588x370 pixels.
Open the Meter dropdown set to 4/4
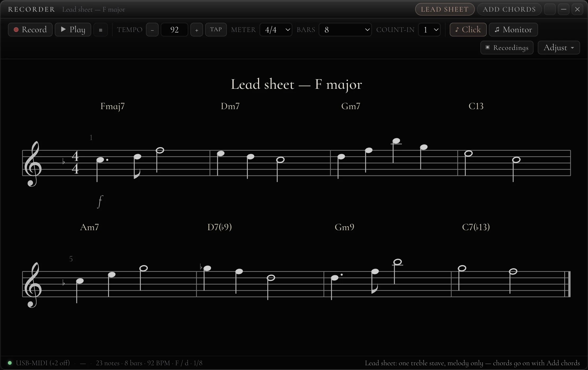(276, 30)
